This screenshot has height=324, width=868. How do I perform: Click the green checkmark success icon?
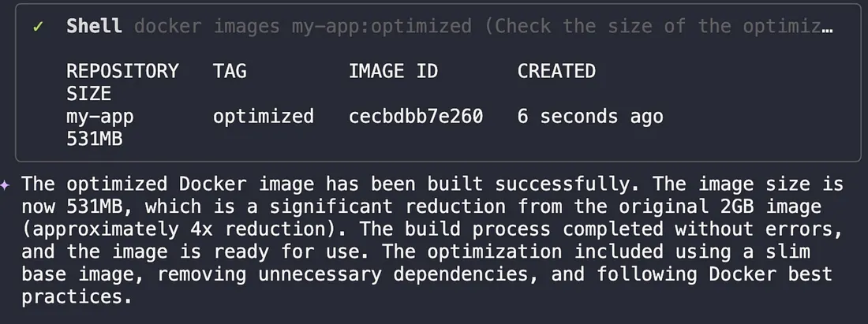(x=37, y=27)
